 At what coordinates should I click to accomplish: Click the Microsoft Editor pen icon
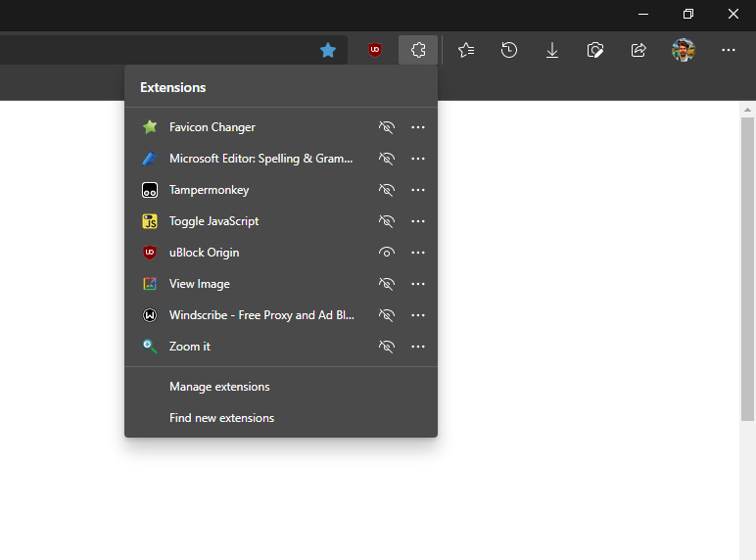point(150,159)
